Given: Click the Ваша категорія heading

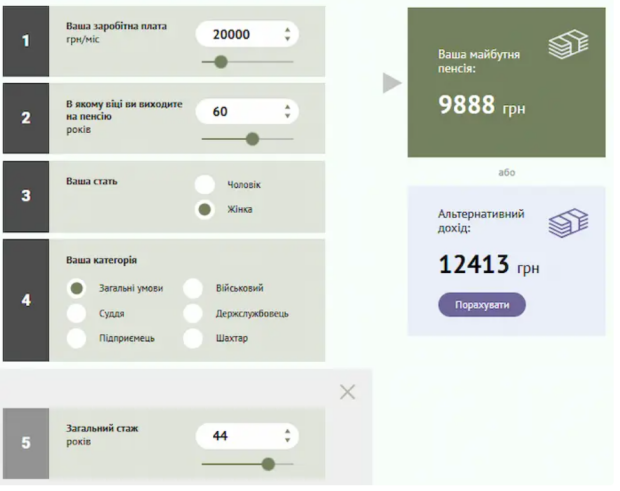Looking at the screenshot, I should (101, 260).
